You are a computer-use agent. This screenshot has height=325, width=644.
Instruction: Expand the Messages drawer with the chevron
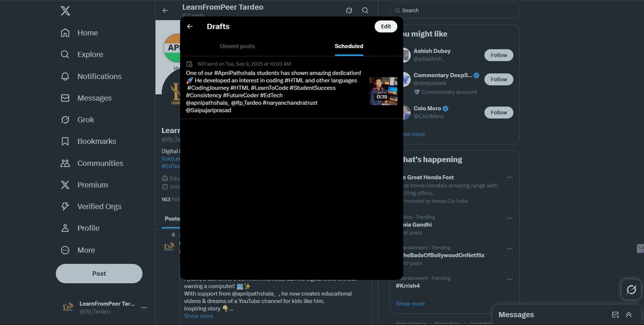(628, 314)
